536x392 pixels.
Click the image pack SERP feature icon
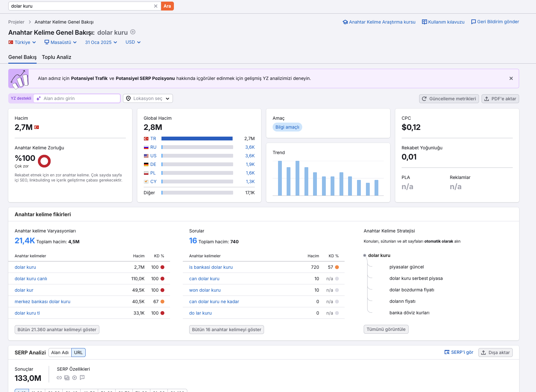tap(67, 378)
